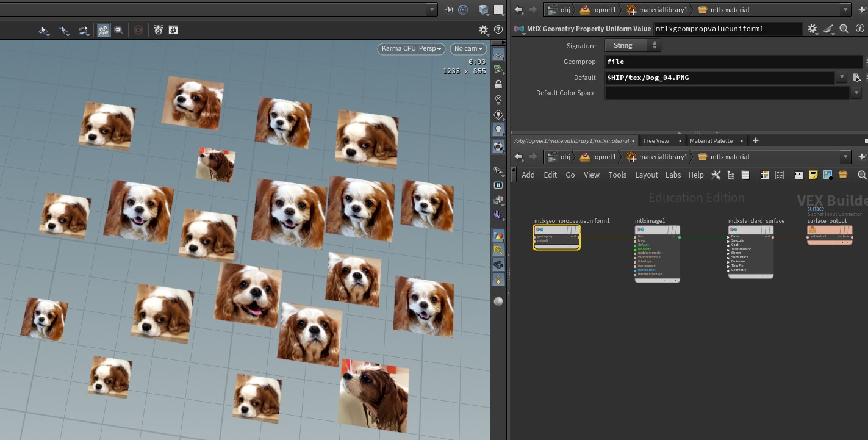Toggle the viewport lighting bulb button
This screenshot has width=868, height=440.
point(498,130)
